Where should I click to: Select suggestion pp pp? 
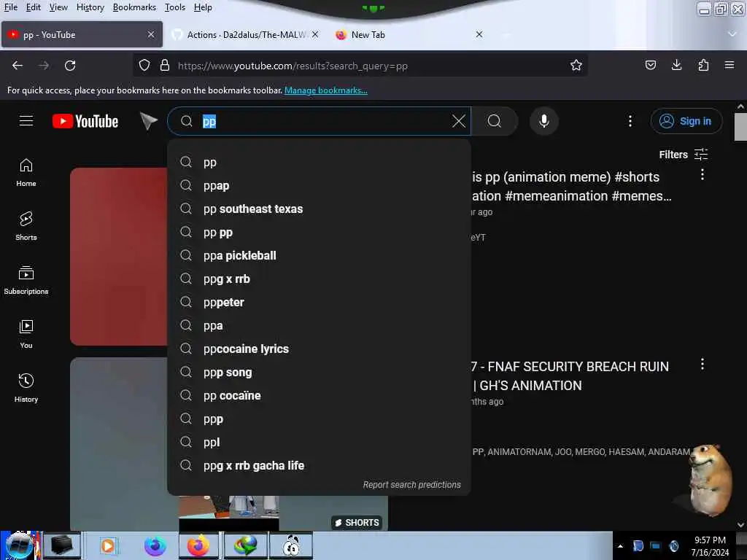320,233
